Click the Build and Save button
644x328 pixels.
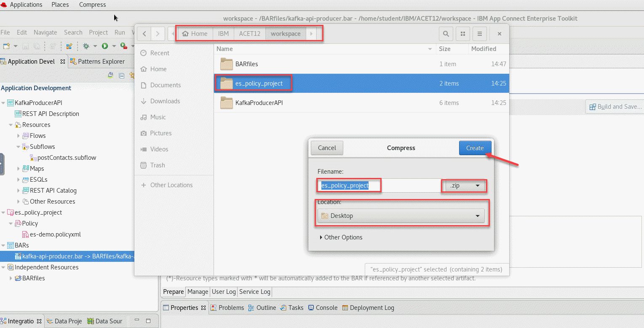pos(615,107)
